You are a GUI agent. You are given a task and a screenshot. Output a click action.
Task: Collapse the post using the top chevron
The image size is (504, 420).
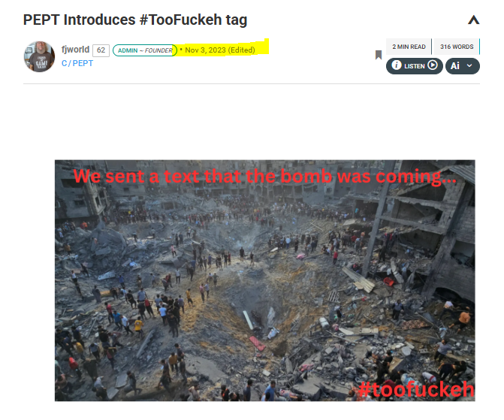473,20
